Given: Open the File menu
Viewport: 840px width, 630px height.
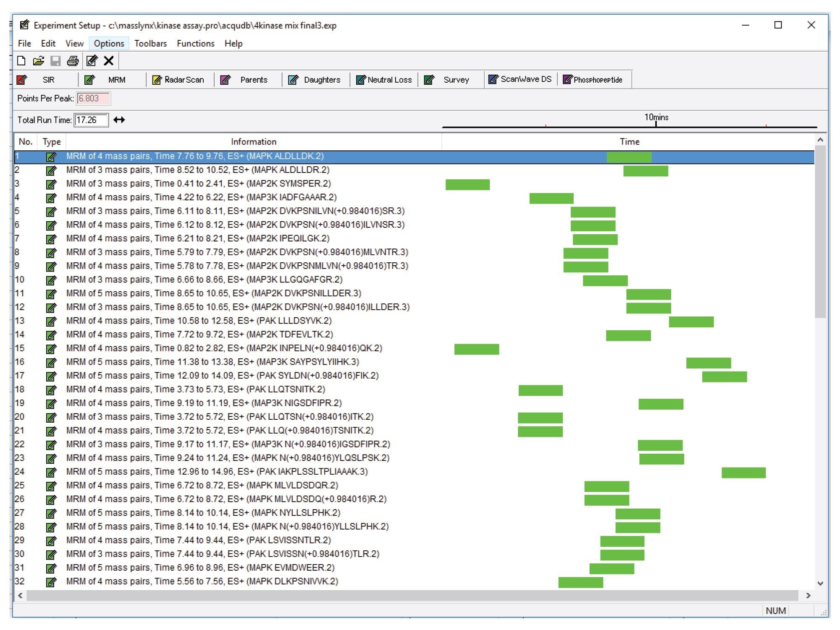Looking at the screenshot, I should point(24,44).
